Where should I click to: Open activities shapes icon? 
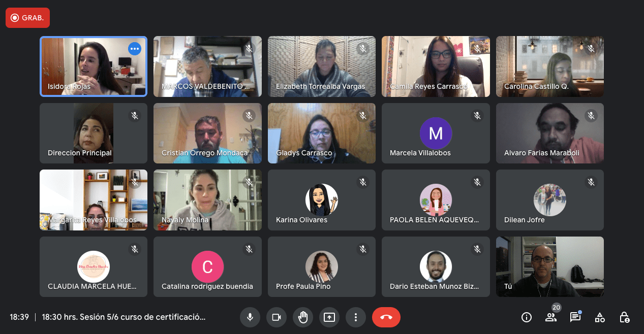pos(600,317)
